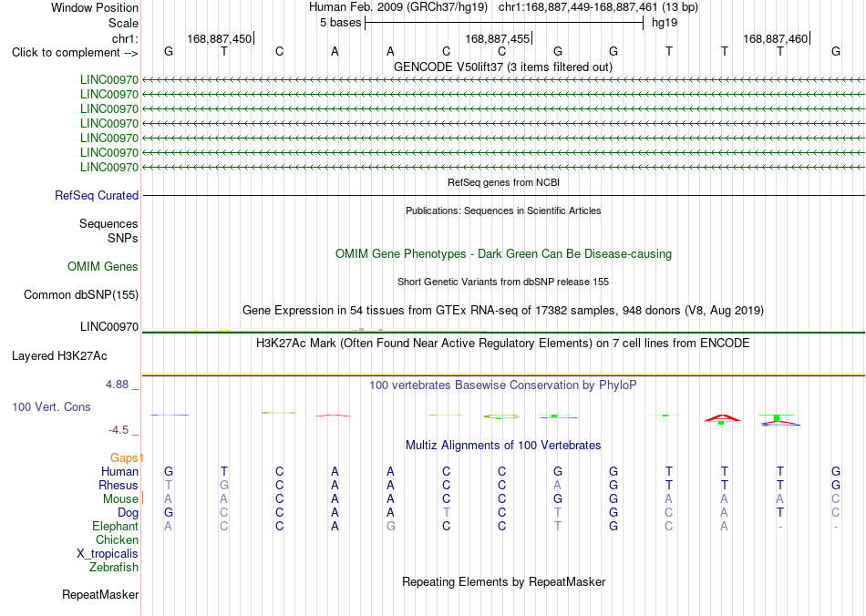Click the hg19 text beside the scale bar
866x616 pixels.
[x=665, y=23]
